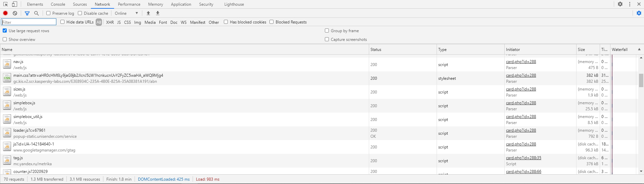Open card.php?id=288:35 initiator link for tag.js
644x184 pixels.
[523, 158]
